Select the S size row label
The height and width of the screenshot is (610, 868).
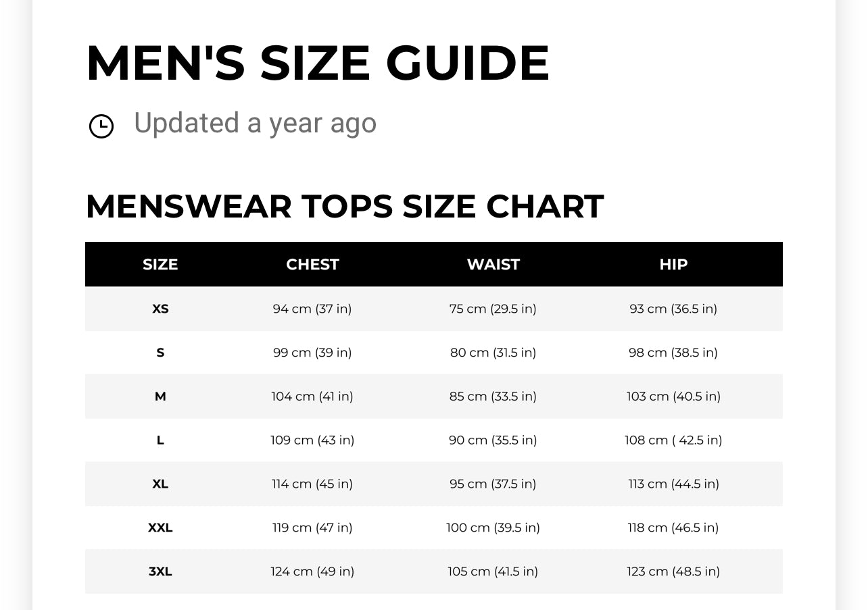click(x=160, y=353)
